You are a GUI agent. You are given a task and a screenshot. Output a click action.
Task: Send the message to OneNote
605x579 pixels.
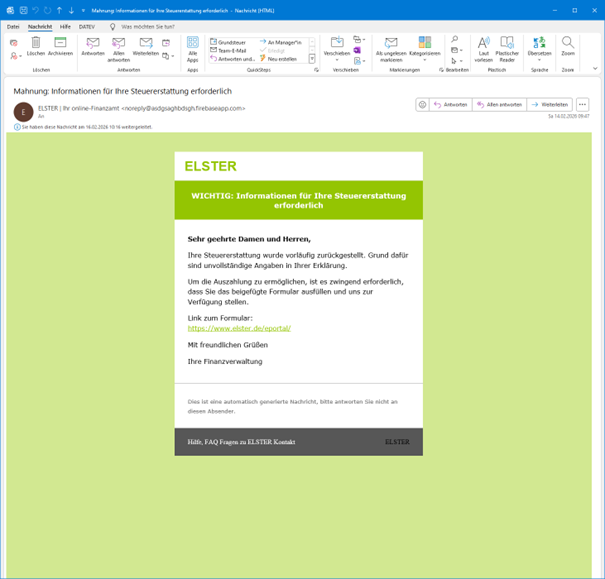pyautogui.click(x=357, y=50)
